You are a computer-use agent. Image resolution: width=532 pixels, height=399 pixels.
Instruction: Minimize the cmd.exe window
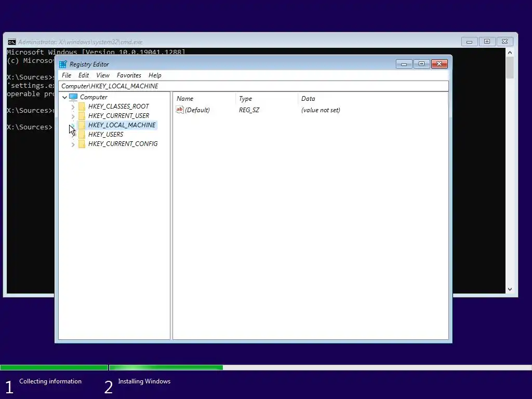pos(469,42)
